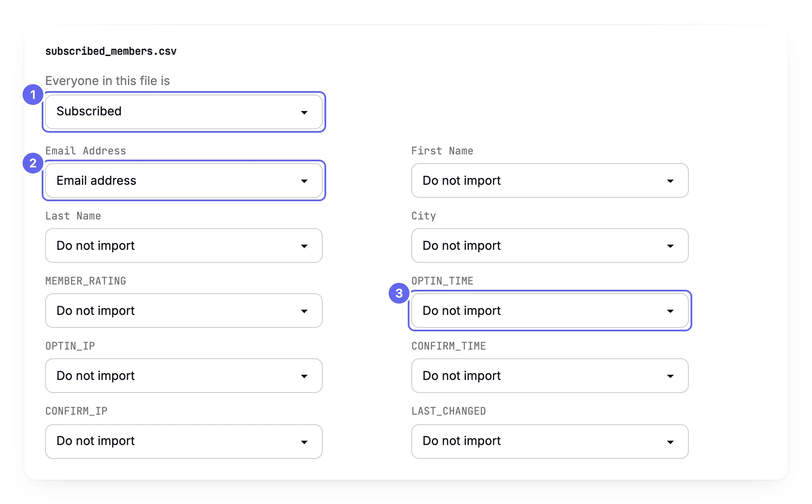Open the OPTIN_IP mapping dropdown
812x504 pixels.
[x=184, y=376]
